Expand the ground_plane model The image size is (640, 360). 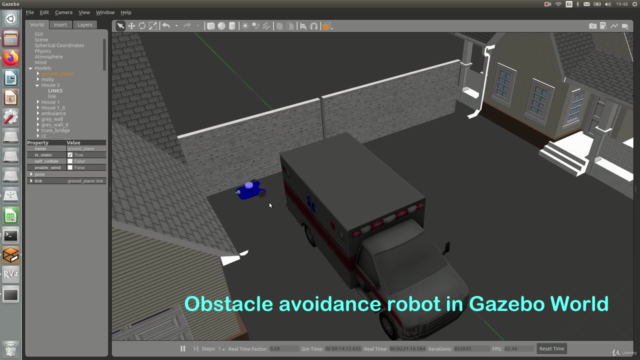tap(38, 74)
